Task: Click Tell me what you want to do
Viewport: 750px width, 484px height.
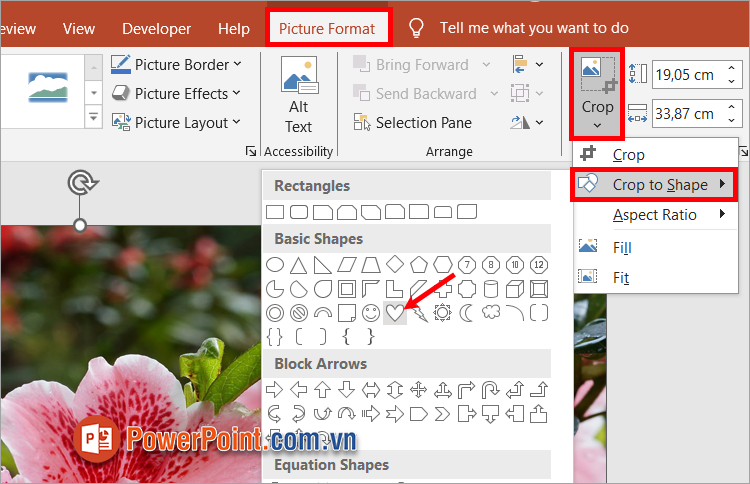Action: point(534,28)
